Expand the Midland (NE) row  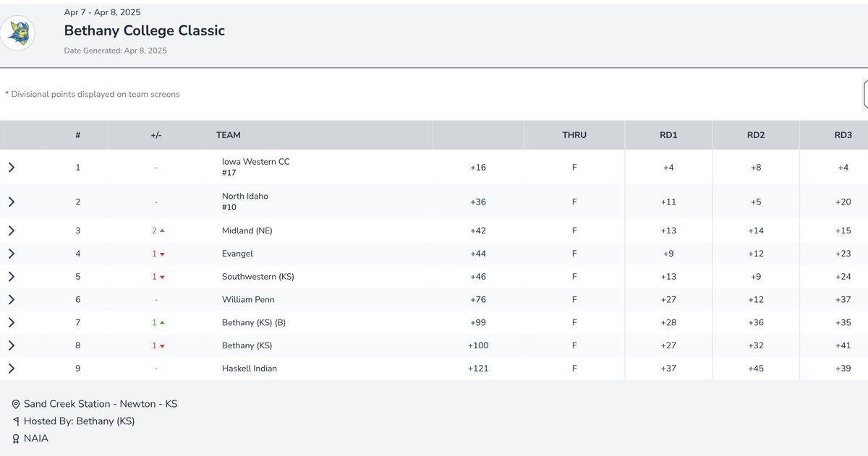click(12, 231)
